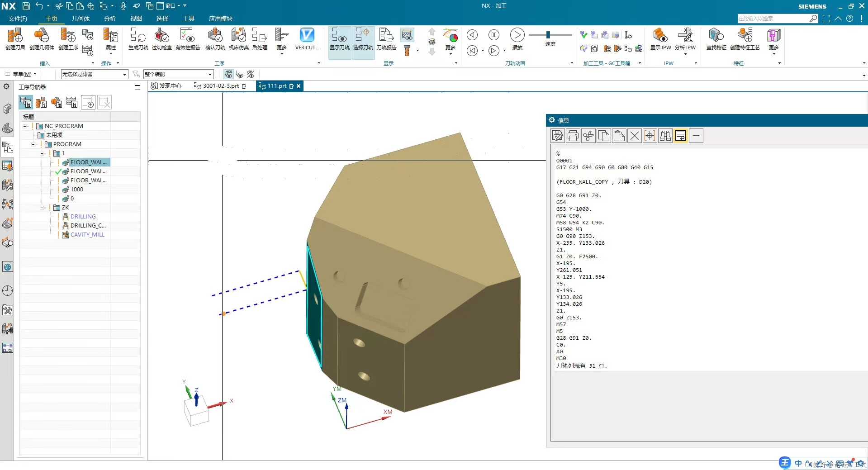868x470 pixels.
Task: Click the 创建工序 (Create Operation) icon
Action: click(x=68, y=39)
